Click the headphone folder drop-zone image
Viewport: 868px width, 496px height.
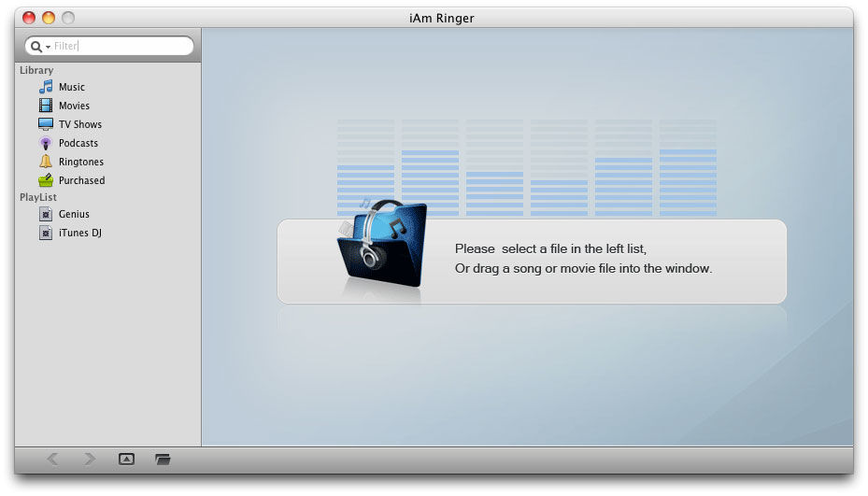pos(382,244)
